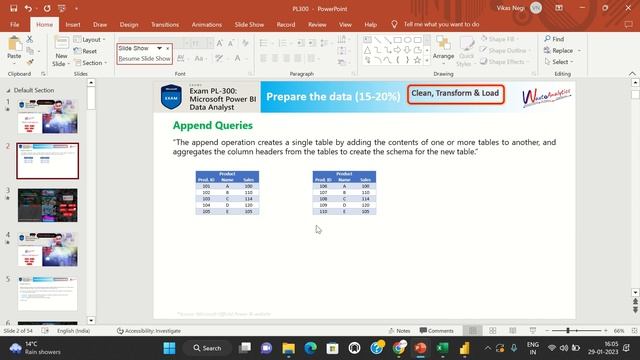Open Shape Effects options
This screenshot has height=360, width=640.
(504, 62)
